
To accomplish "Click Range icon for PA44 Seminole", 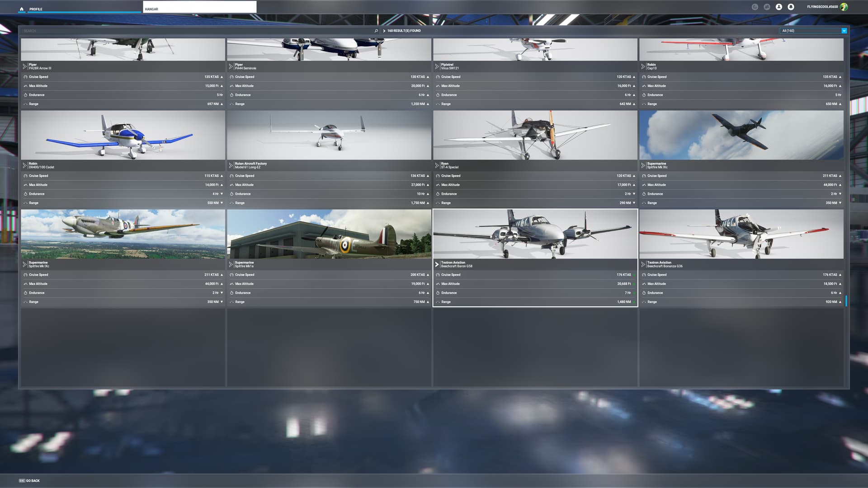I will 231,104.
